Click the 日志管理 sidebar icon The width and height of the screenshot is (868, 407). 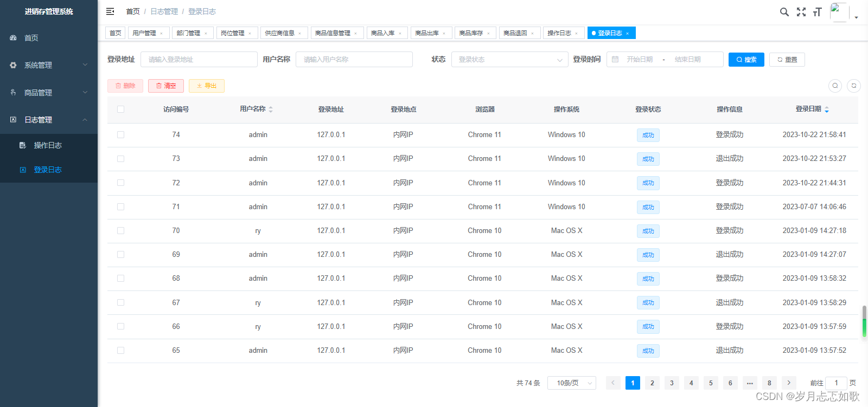(x=13, y=120)
